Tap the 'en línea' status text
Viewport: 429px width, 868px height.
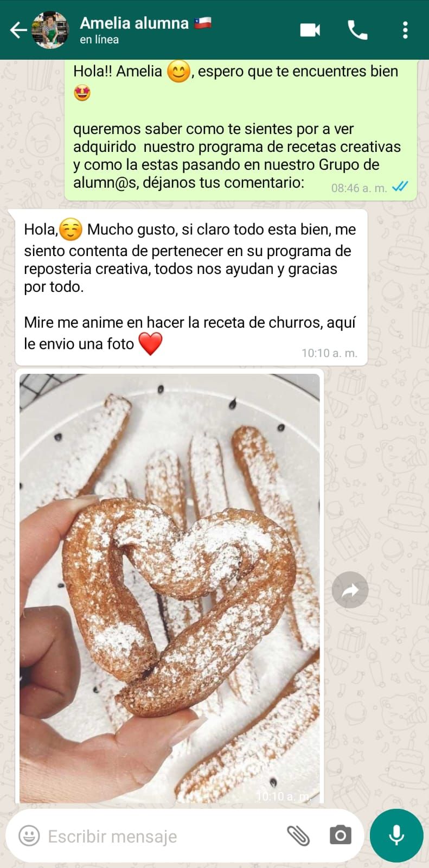[x=99, y=40]
